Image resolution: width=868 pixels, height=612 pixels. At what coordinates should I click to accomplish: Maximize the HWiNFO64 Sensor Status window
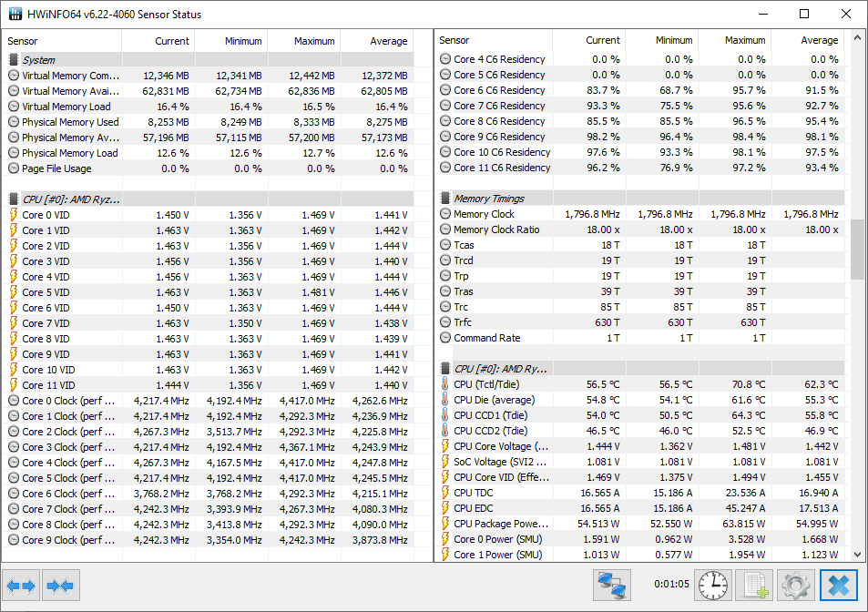coord(804,14)
